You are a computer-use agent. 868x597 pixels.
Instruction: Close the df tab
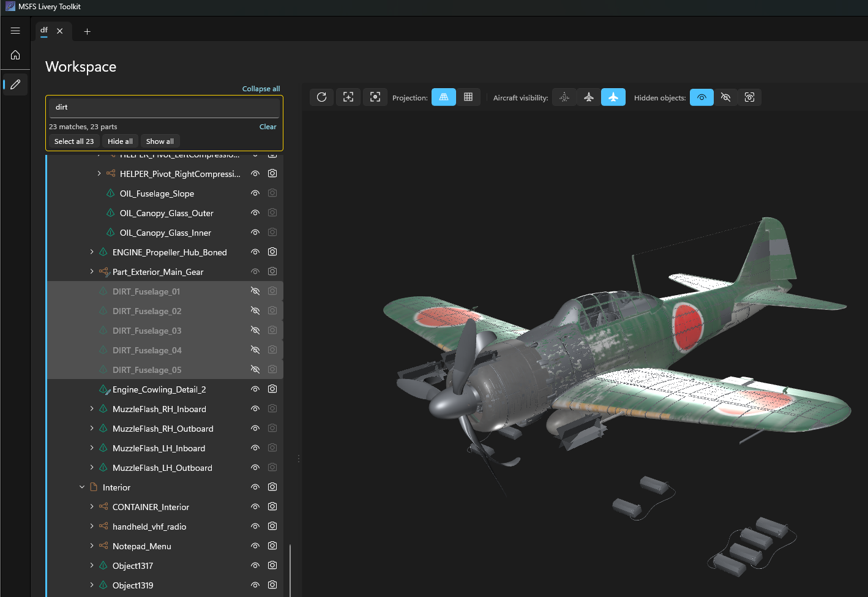pos(60,31)
